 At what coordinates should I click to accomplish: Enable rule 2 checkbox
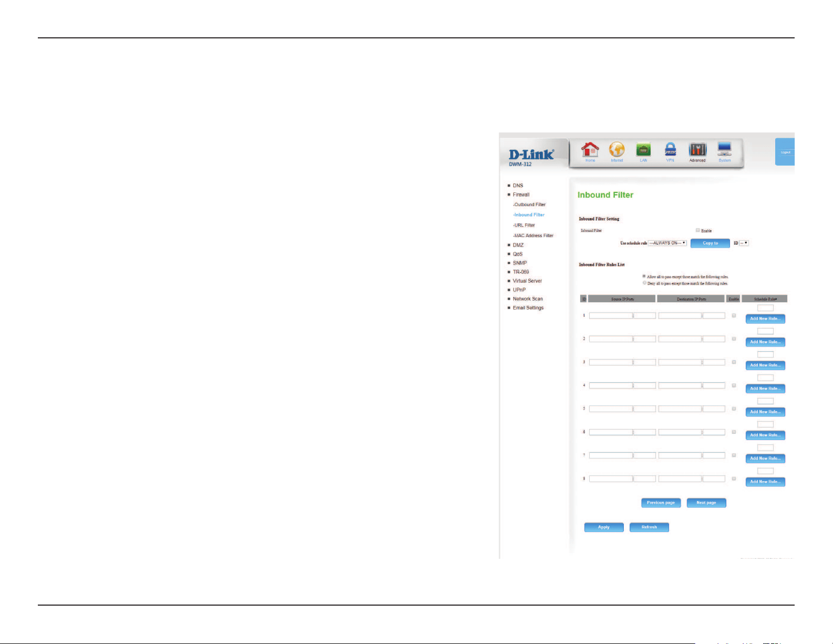tap(734, 339)
